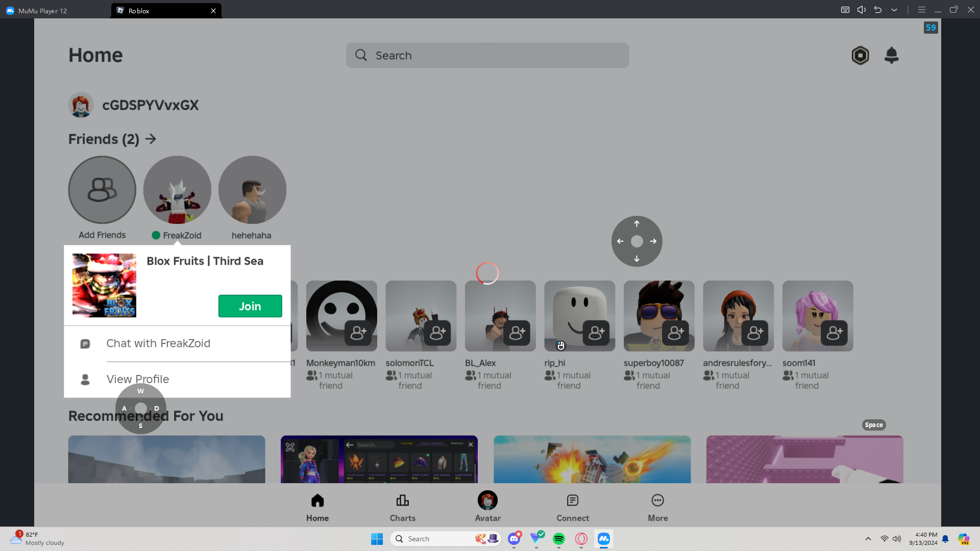Screen dimensions: 980x551
Task: Click the Copilot icon in the system tray
Action: 964,539
